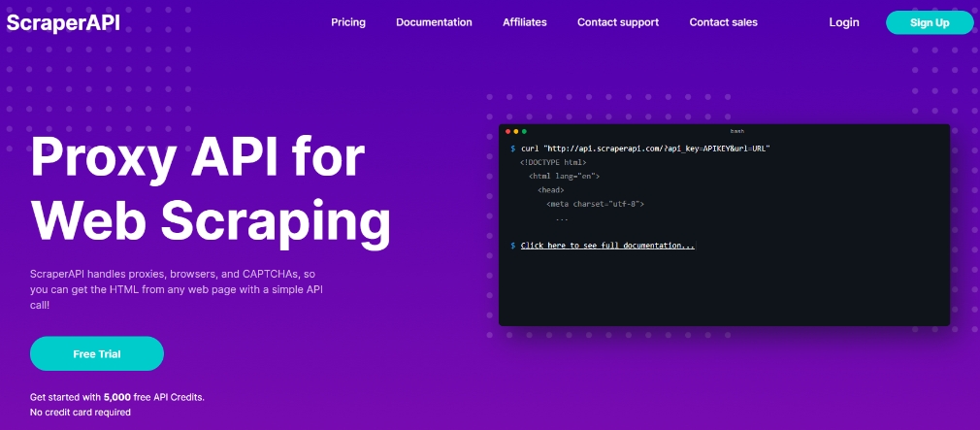Click 'No credit card required' text
Image resolution: width=980 pixels, height=430 pixels.
81,413
